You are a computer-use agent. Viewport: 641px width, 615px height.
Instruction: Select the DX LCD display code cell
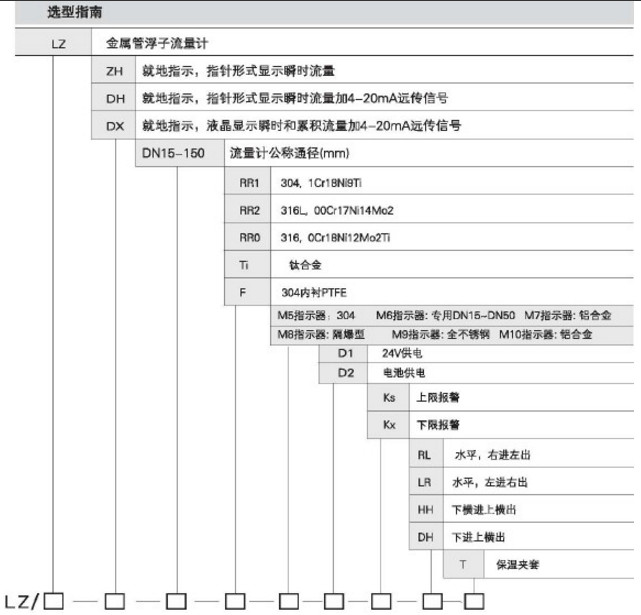pyautogui.click(x=114, y=127)
